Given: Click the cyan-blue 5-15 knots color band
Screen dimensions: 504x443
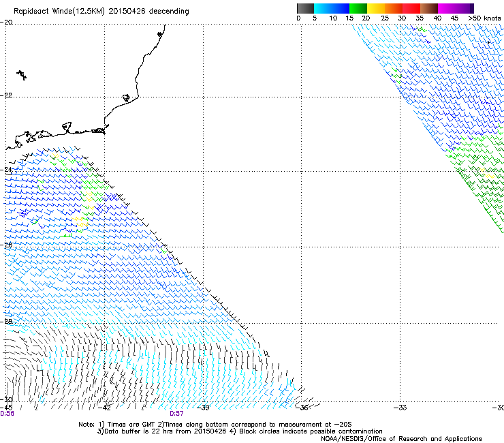Looking at the screenshot, I should [x=332, y=8].
